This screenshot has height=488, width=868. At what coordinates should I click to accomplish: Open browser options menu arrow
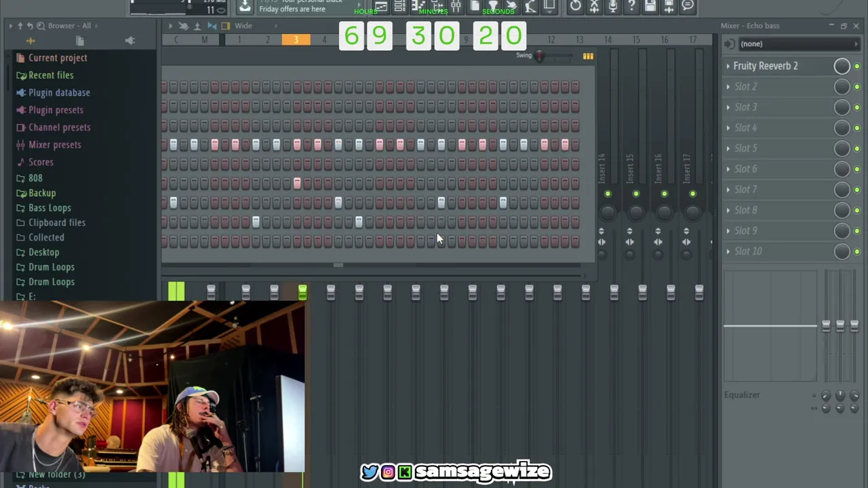click(10, 26)
